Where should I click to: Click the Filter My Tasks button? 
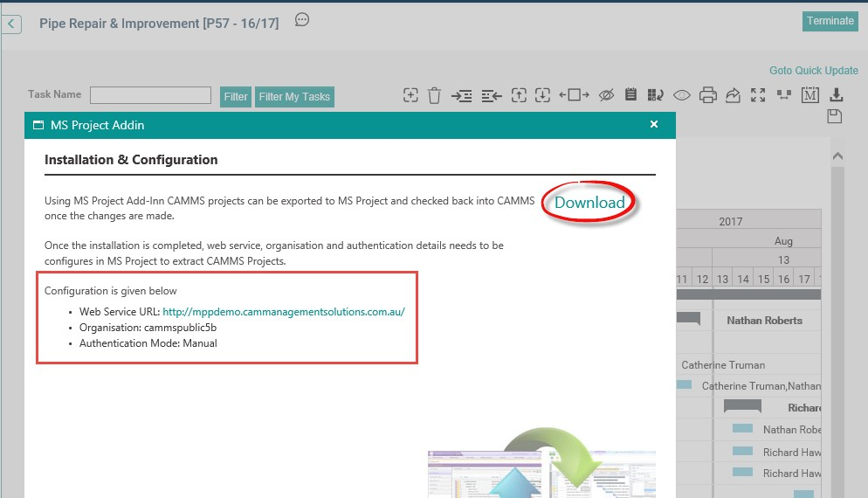pos(294,97)
